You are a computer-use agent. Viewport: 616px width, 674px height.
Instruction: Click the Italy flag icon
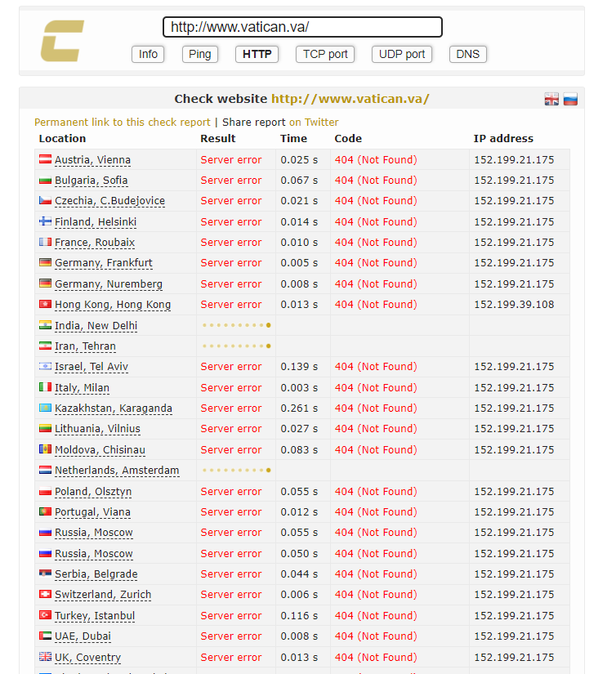pyautogui.click(x=45, y=387)
